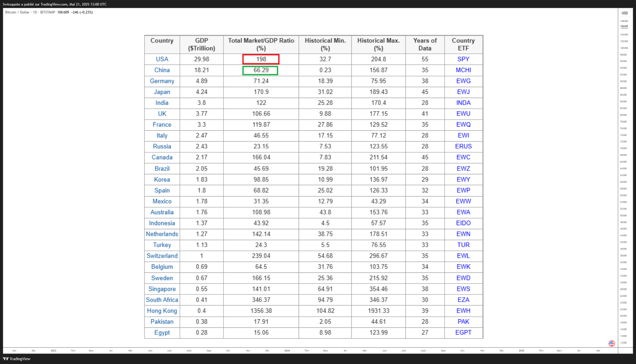636x364 pixels.
Task: Open the Italy country link
Action: (162, 136)
